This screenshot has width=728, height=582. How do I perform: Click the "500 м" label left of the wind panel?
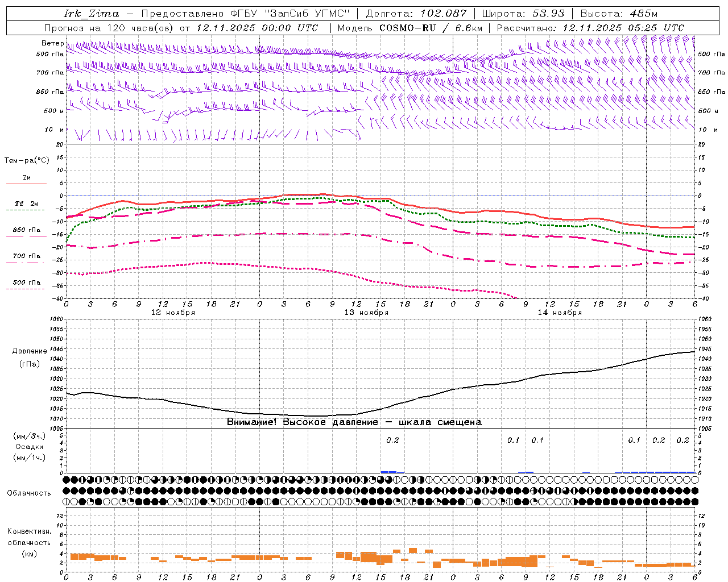click(54, 111)
